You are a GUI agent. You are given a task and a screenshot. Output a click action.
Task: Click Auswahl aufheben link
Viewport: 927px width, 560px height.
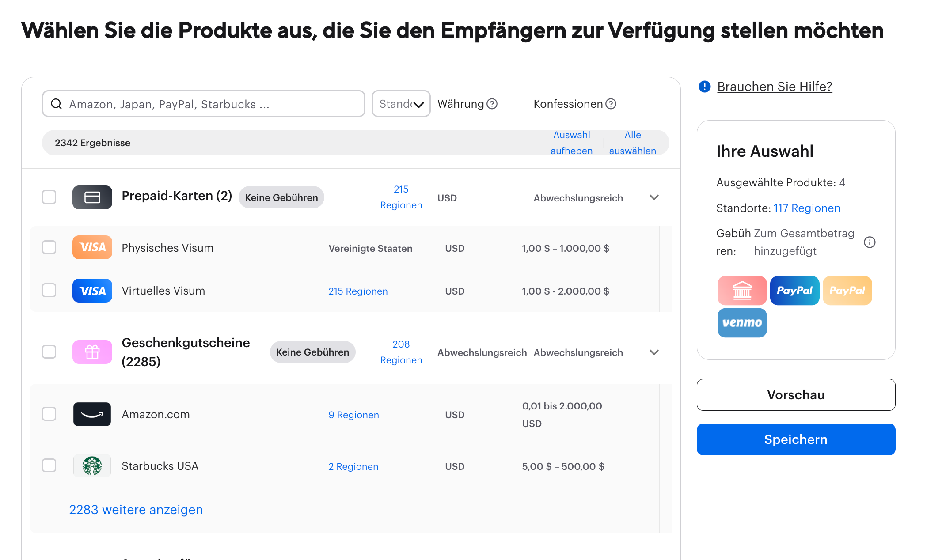pyautogui.click(x=571, y=143)
